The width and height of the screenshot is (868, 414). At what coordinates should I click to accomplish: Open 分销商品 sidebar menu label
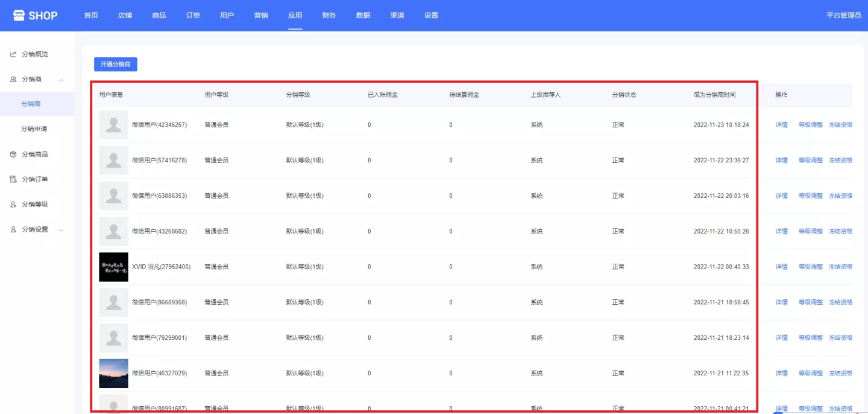point(35,154)
